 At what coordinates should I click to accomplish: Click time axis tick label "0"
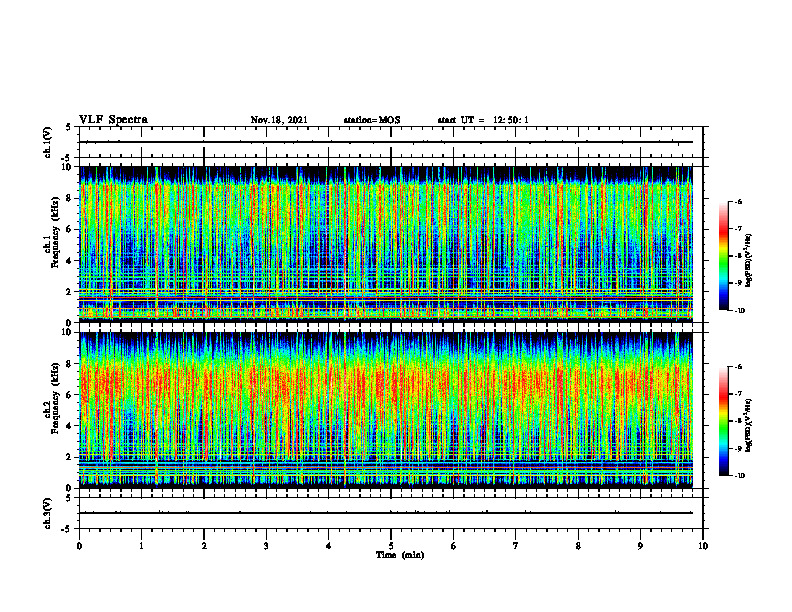coord(79,546)
